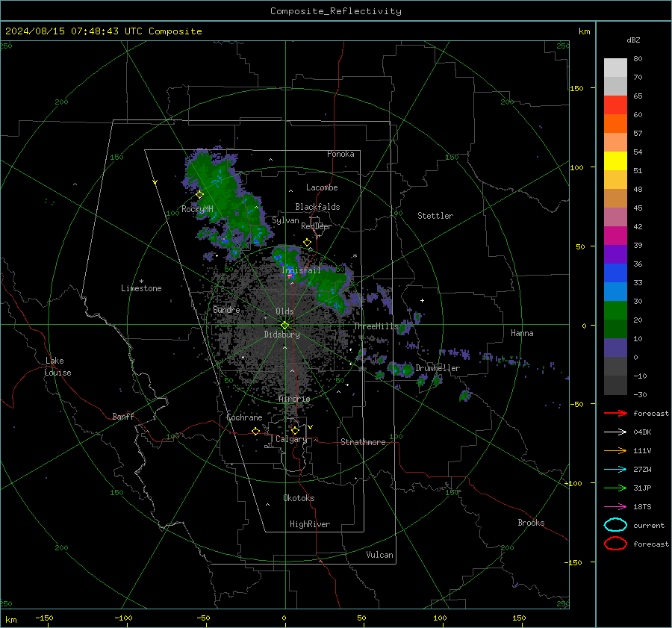Click the Lake Louise map label

(57, 367)
